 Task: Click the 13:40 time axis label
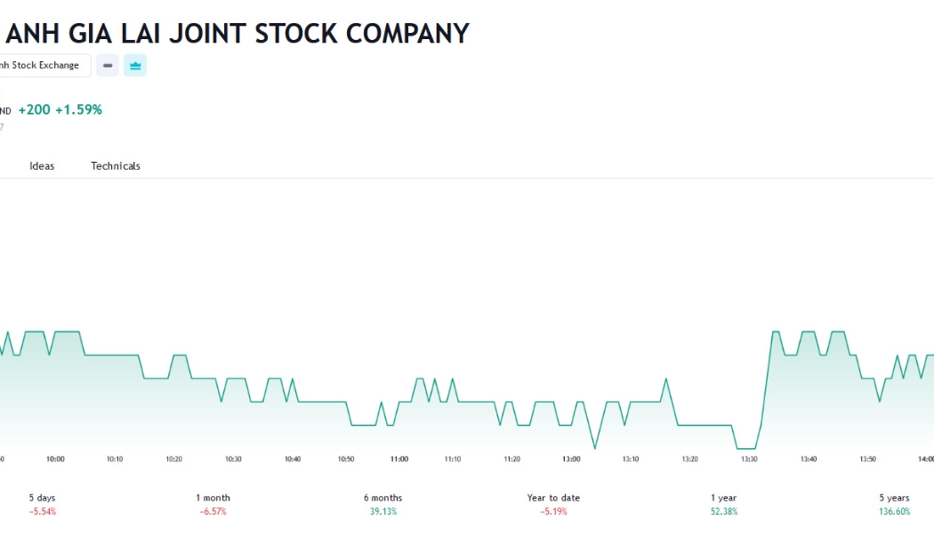(809, 459)
